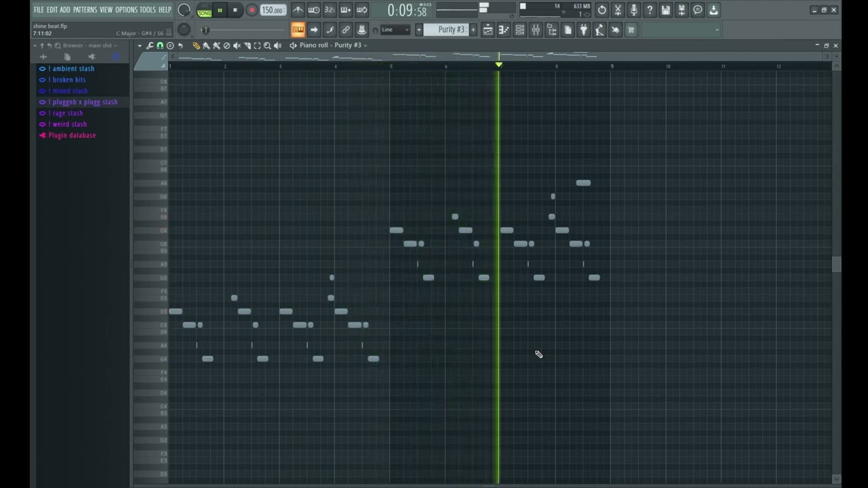Click the download content icon
Screen dimensions: 868x488
713,10
